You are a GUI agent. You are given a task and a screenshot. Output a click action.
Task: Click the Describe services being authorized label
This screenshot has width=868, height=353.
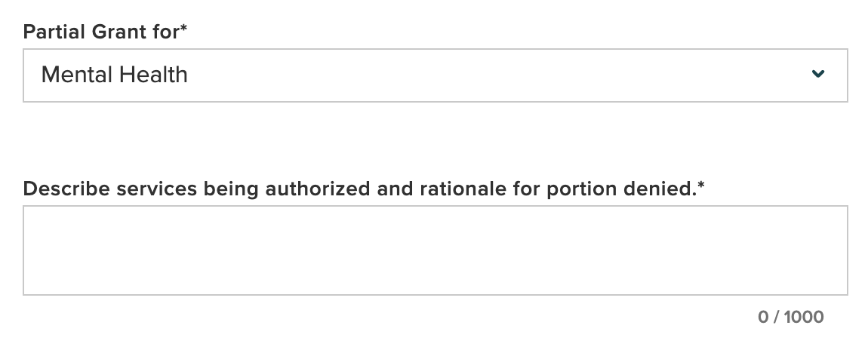(x=226, y=189)
